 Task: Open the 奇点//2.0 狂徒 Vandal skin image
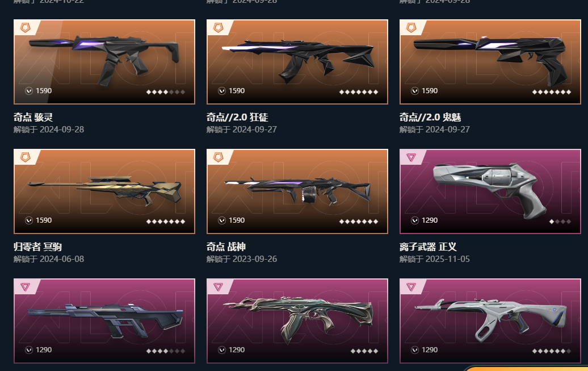297,61
